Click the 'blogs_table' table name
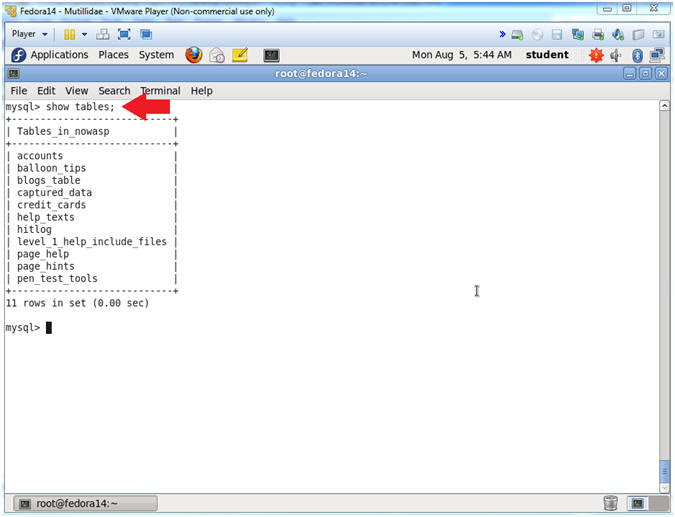This screenshot has width=675, height=517. pyautogui.click(x=49, y=180)
